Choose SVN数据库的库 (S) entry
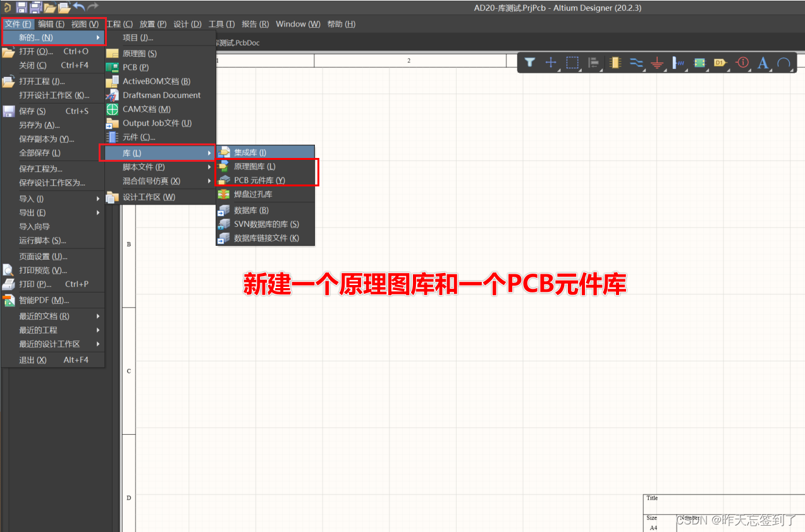 point(266,224)
